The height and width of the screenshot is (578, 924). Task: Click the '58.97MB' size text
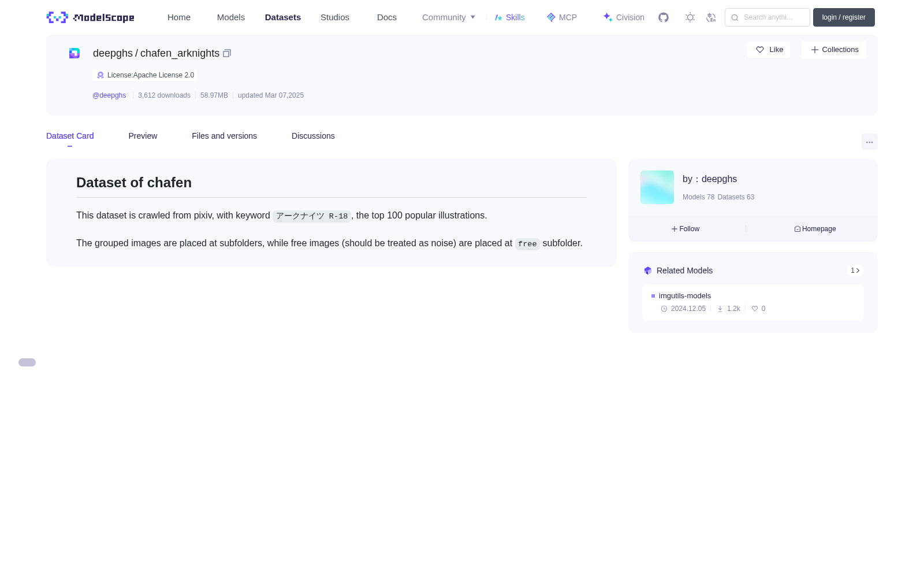214,95
